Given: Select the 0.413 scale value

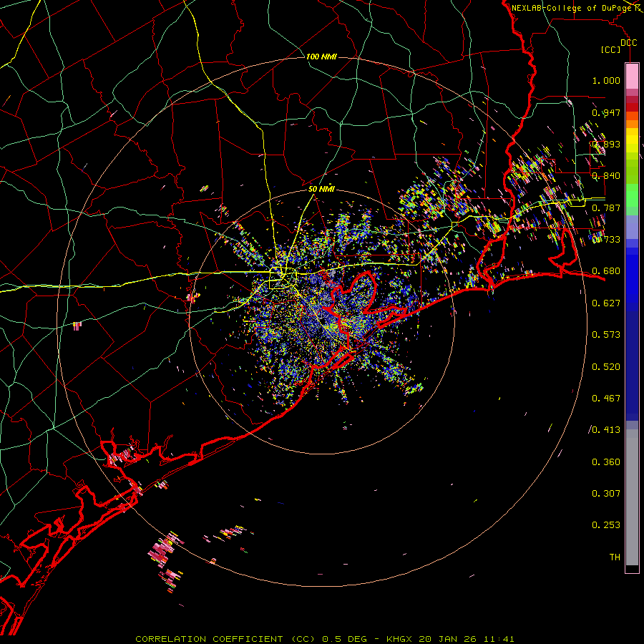Looking at the screenshot, I should [606, 430].
